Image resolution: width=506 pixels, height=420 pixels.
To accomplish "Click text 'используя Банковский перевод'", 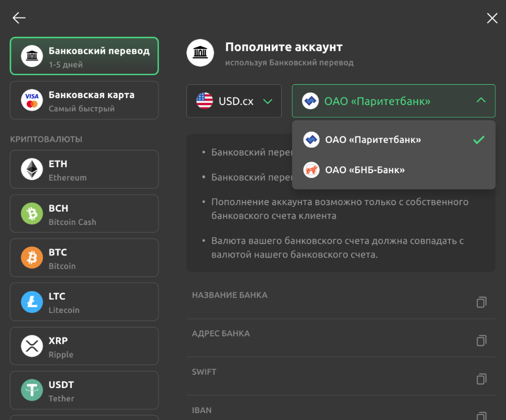I will point(289,63).
